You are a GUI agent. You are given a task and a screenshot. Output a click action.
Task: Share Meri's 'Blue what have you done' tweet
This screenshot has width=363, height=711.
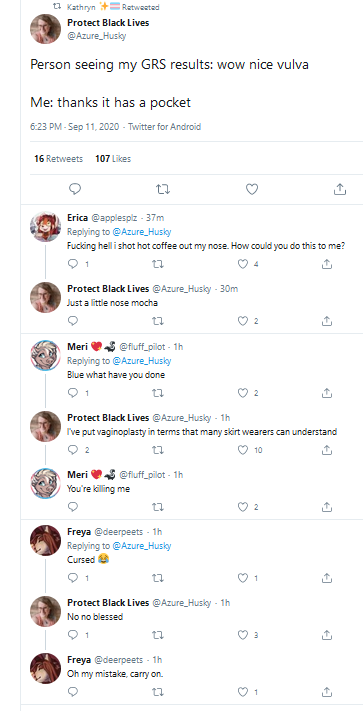pyautogui.click(x=326, y=393)
